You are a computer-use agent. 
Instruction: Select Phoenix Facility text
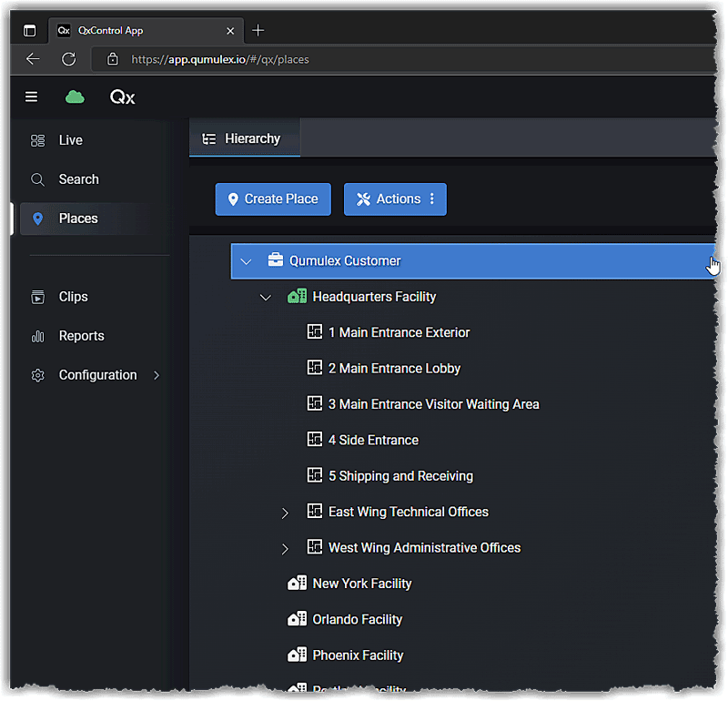coord(358,655)
